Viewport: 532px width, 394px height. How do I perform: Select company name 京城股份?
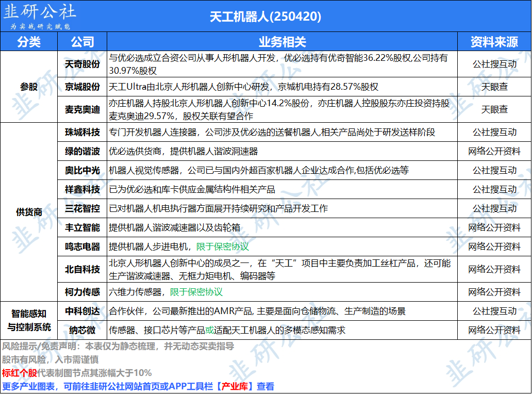pos(82,87)
